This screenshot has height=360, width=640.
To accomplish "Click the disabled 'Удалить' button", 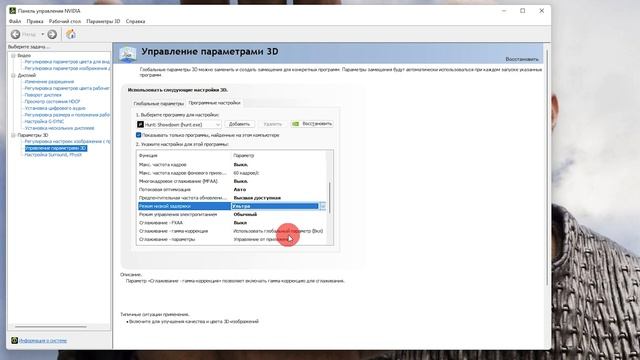I will click(273, 124).
